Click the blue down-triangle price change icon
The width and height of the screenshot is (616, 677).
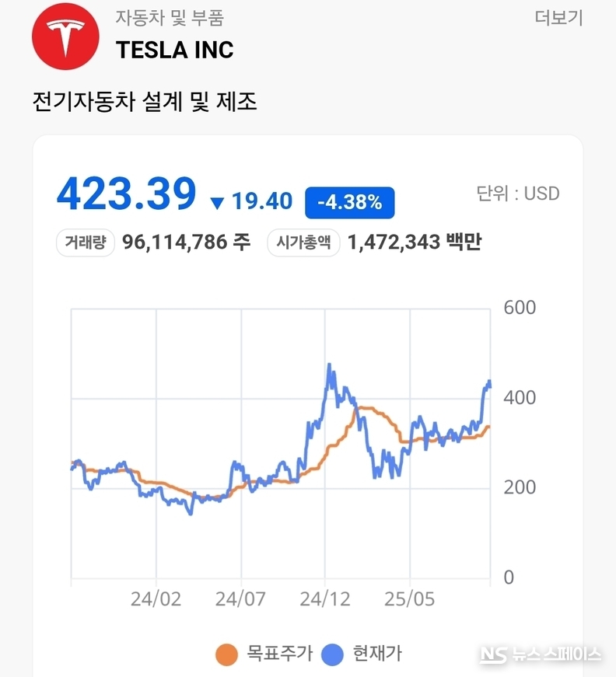tap(217, 203)
